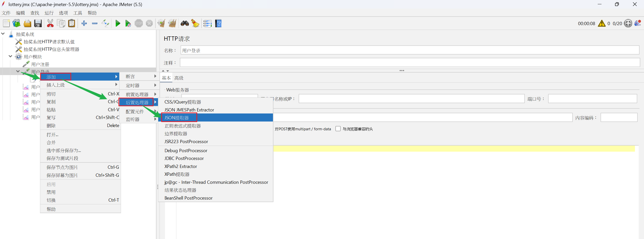Choose 添加 in context menu
Screen dimensions: 644x239
(79, 77)
